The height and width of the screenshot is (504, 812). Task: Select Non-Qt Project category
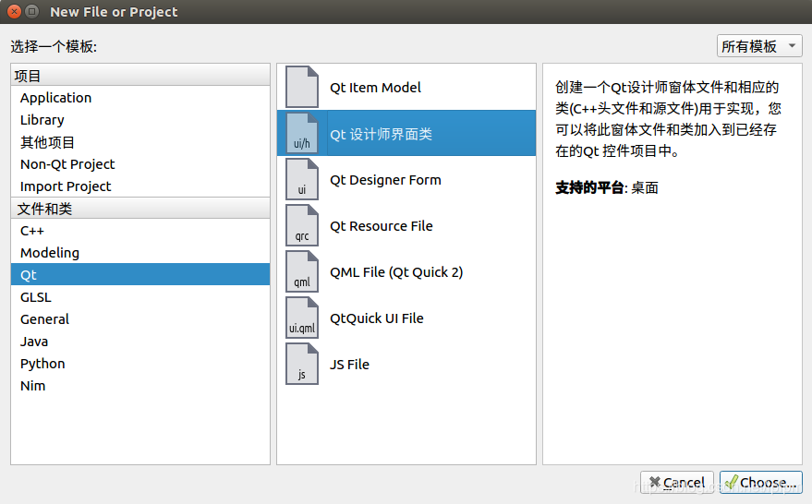(140, 164)
